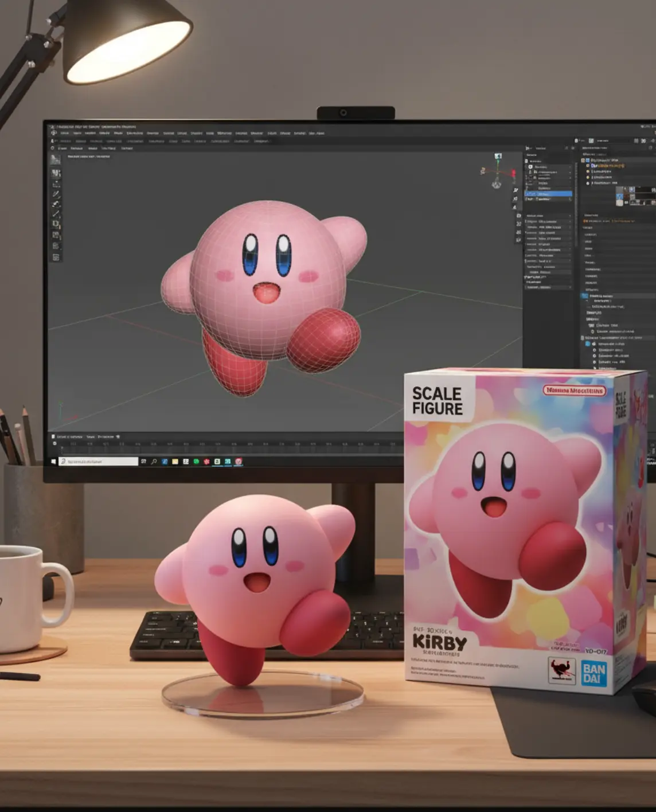Screen dimensions: 656x812
Task: Click the material preview thumbnails in properties panel
Action: coord(636,196)
